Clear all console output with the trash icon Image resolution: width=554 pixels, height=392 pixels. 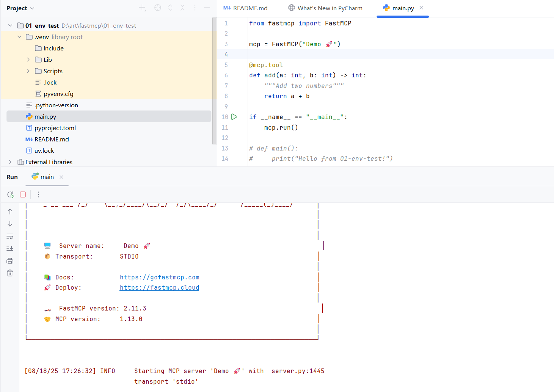click(x=10, y=273)
